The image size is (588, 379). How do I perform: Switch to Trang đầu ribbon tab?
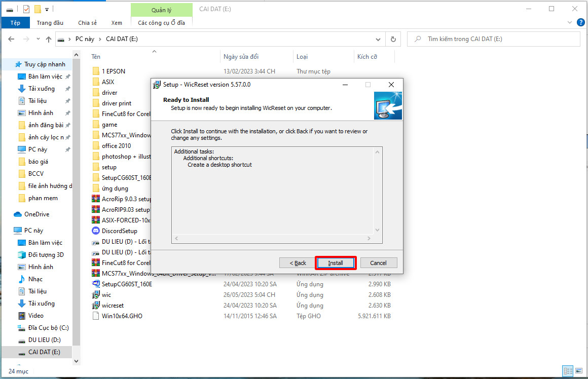tap(50, 22)
